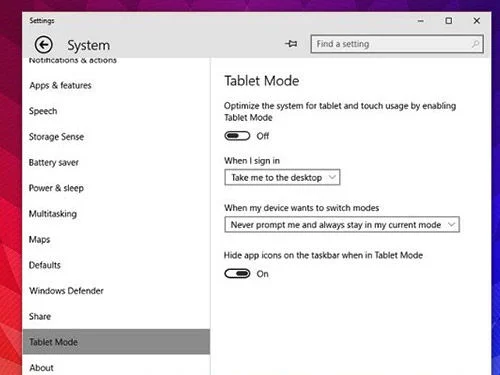Open the switch modes prompt dropdown
500x375 pixels.
342,225
